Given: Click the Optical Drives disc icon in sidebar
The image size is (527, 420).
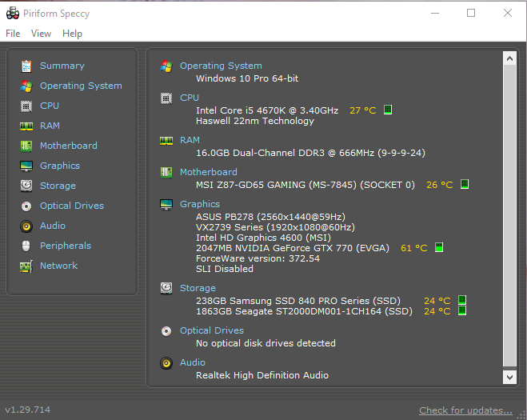Looking at the screenshot, I should click(x=26, y=206).
